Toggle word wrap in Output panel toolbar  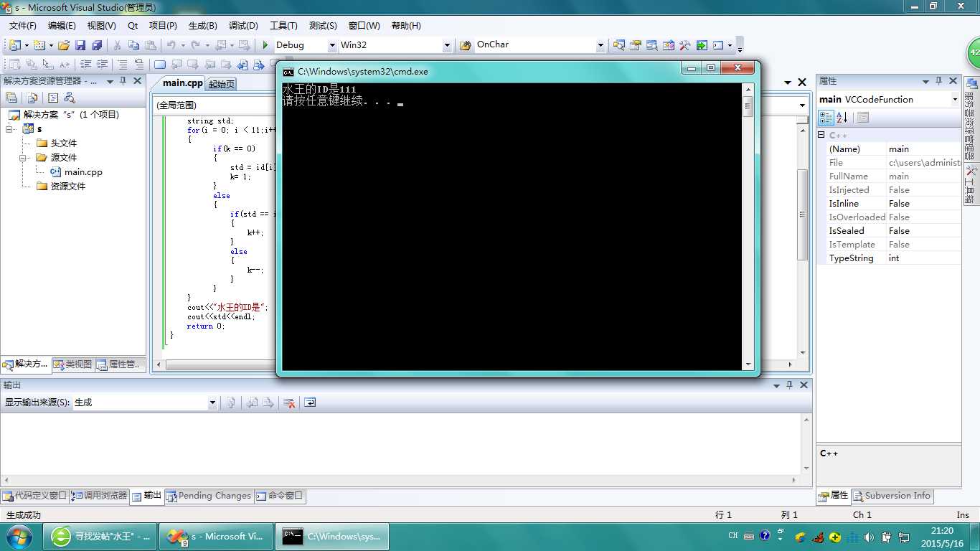point(310,402)
